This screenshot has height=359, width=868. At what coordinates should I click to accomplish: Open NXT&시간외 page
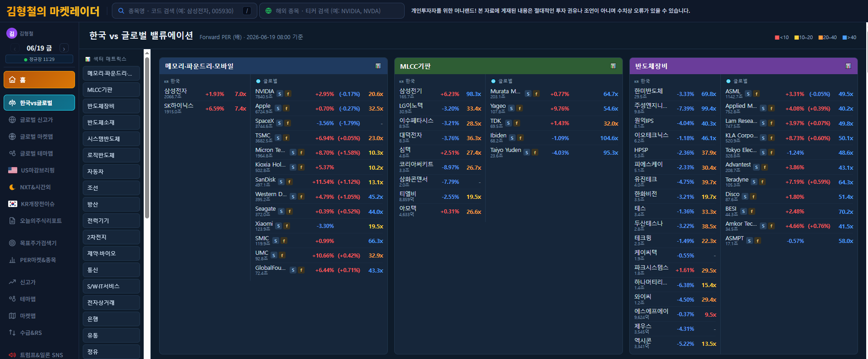[39, 187]
